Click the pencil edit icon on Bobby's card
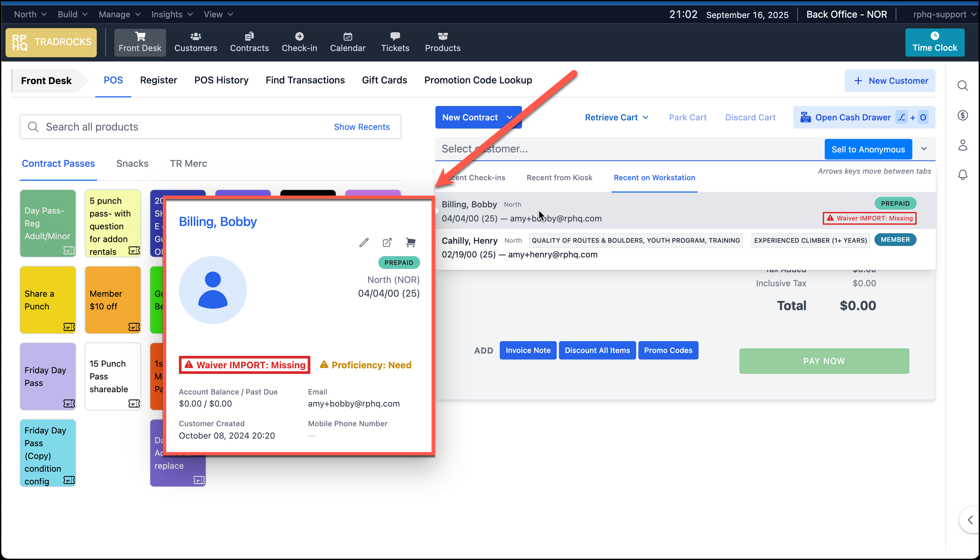Screen dimensions: 980x560 coord(363,242)
